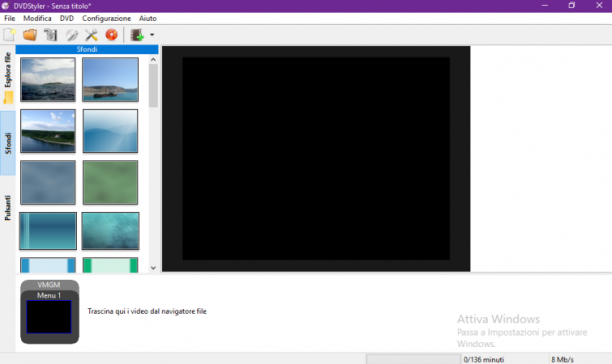Click the Add video file icon
The height and width of the screenshot is (364, 612).
[x=137, y=35]
